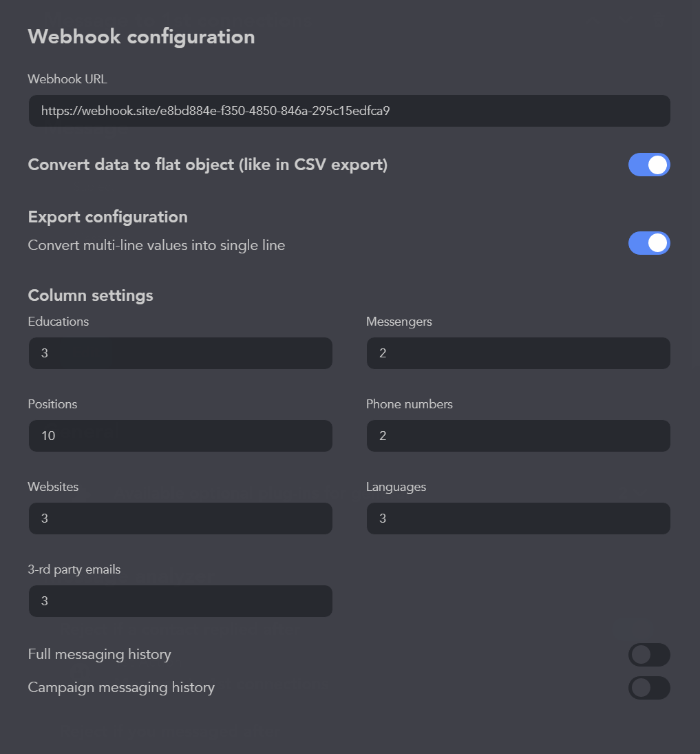
Task: Edit the 3-rd party emails field
Action: [x=180, y=601]
